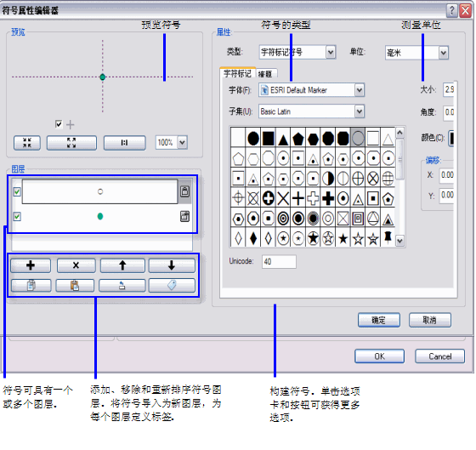Click the import symbol as layer button
This screenshot has height=450, width=476.
click(122, 285)
